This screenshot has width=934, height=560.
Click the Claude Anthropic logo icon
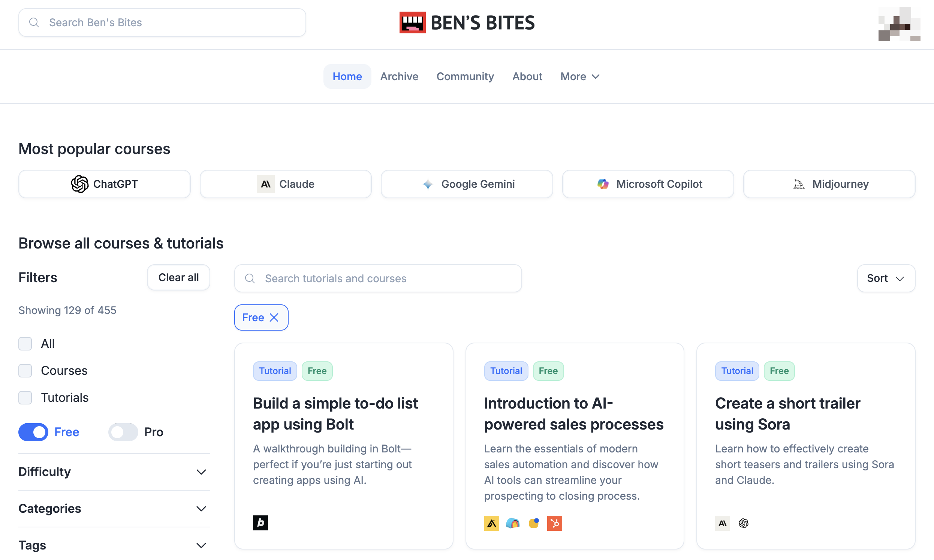coord(266,184)
